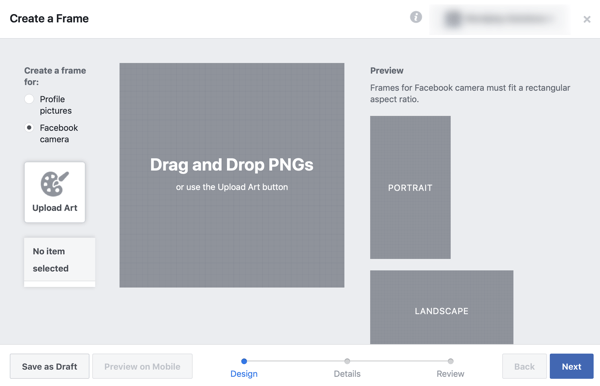The image size is (600, 386).
Task: Click the Back button
Action: pos(524,366)
